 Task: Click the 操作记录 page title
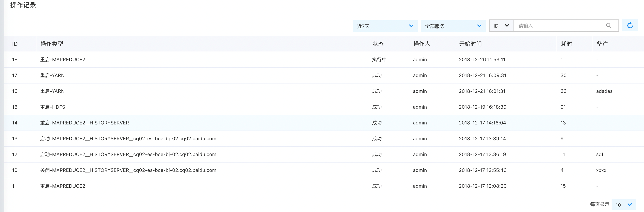coord(23,5)
